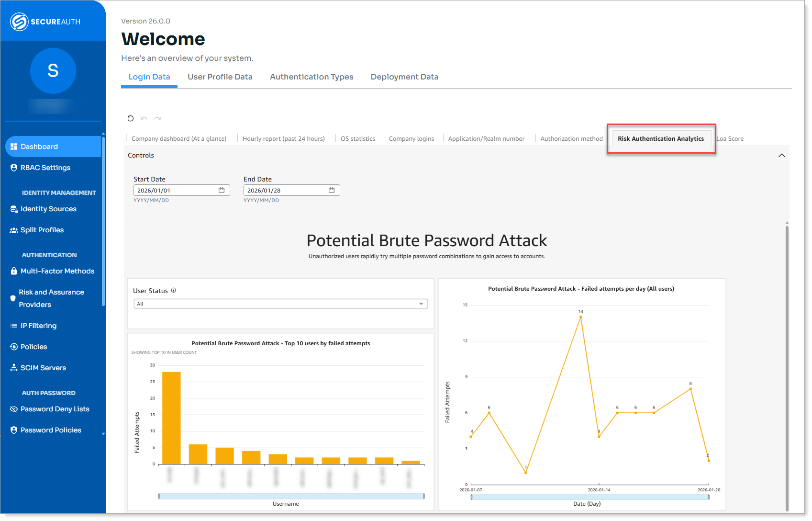Collapse the Controls panel chevron
812x521 pixels.
click(781, 155)
